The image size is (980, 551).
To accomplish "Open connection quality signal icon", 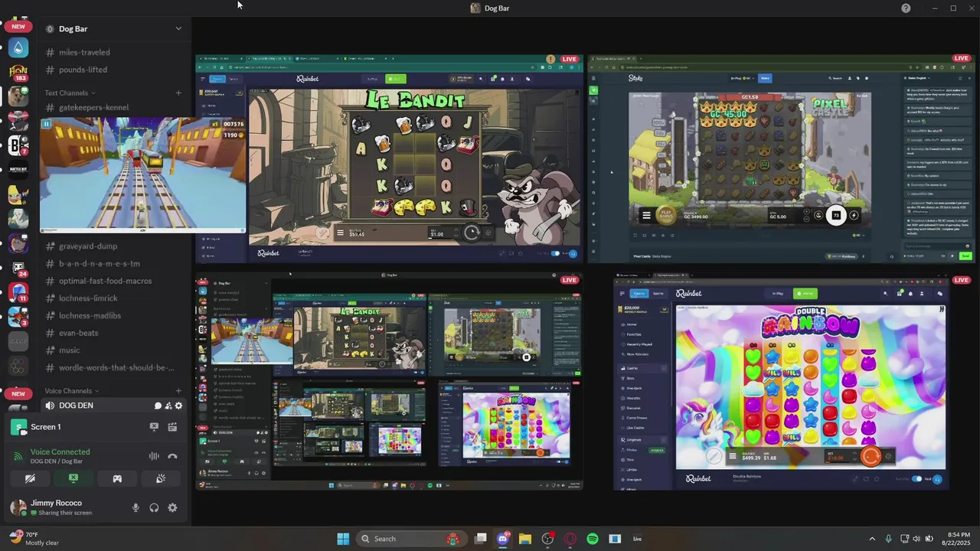I will click(x=18, y=456).
